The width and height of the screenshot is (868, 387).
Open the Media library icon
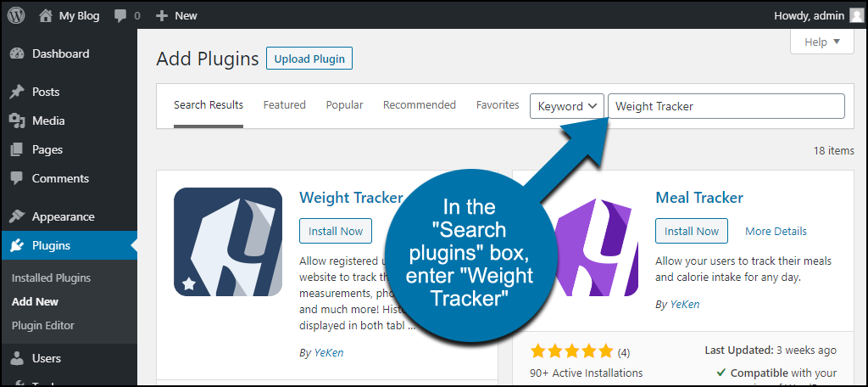pos(17,121)
